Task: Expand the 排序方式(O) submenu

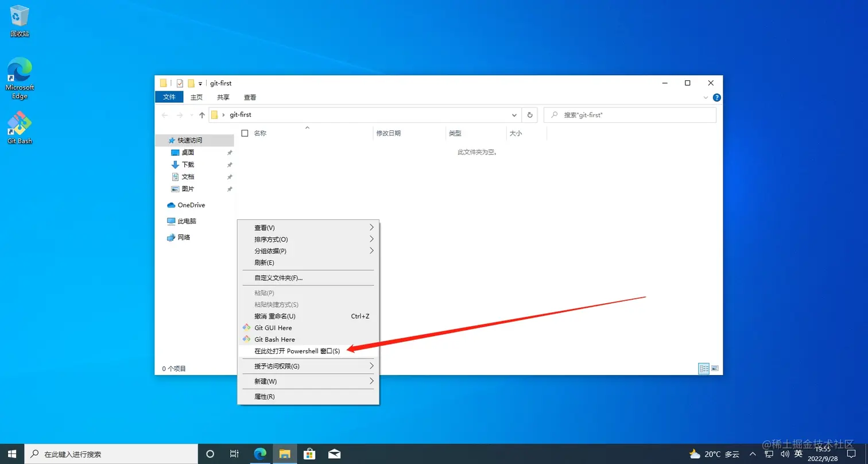Action: click(x=308, y=239)
